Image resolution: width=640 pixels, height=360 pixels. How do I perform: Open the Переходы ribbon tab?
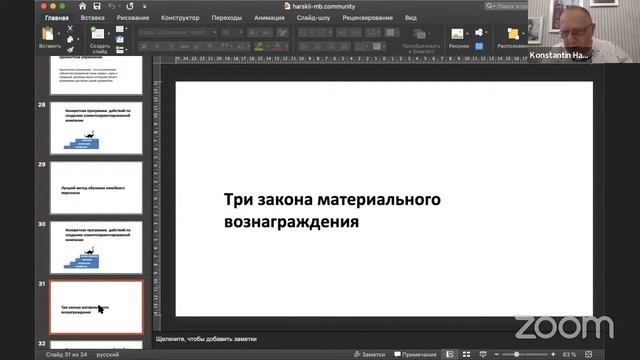click(227, 18)
